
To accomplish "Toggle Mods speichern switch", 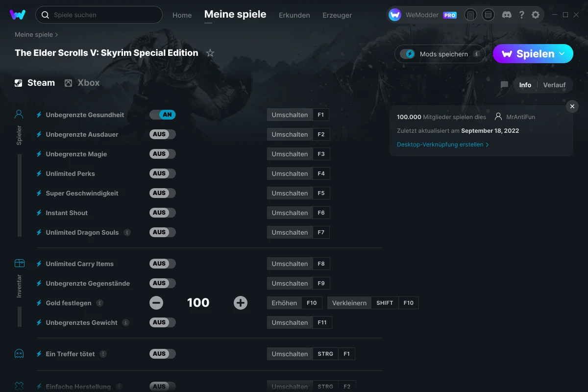I will point(408,54).
